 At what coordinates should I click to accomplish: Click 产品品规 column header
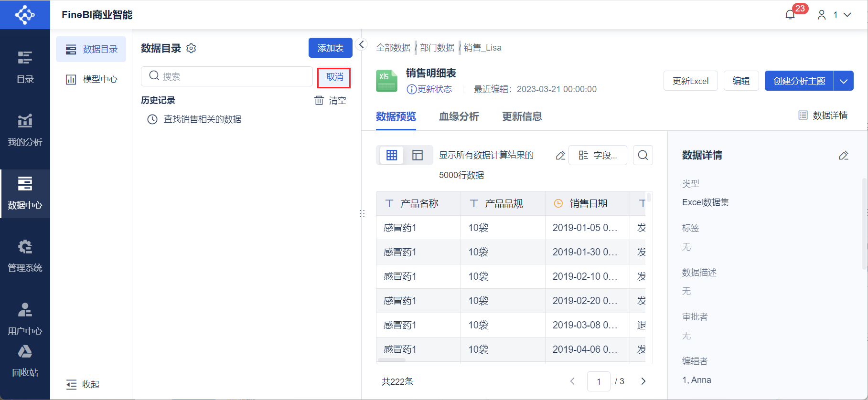pyautogui.click(x=503, y=204)
